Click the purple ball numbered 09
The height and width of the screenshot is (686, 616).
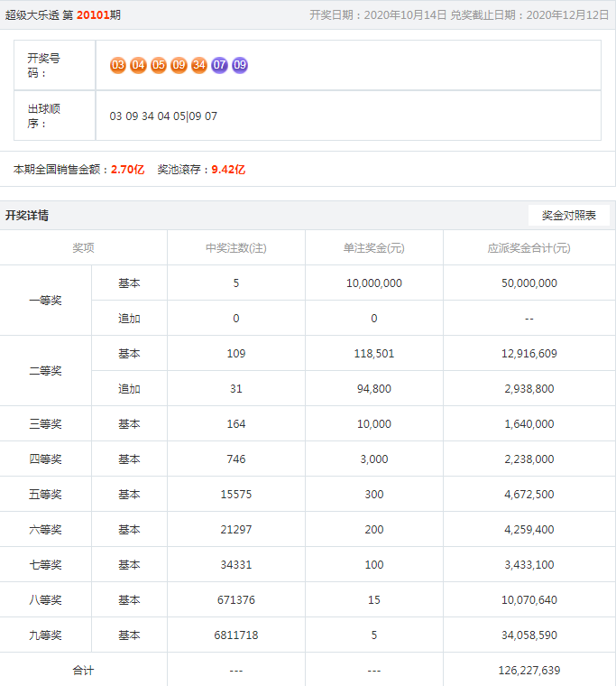[x=240, y=65]
